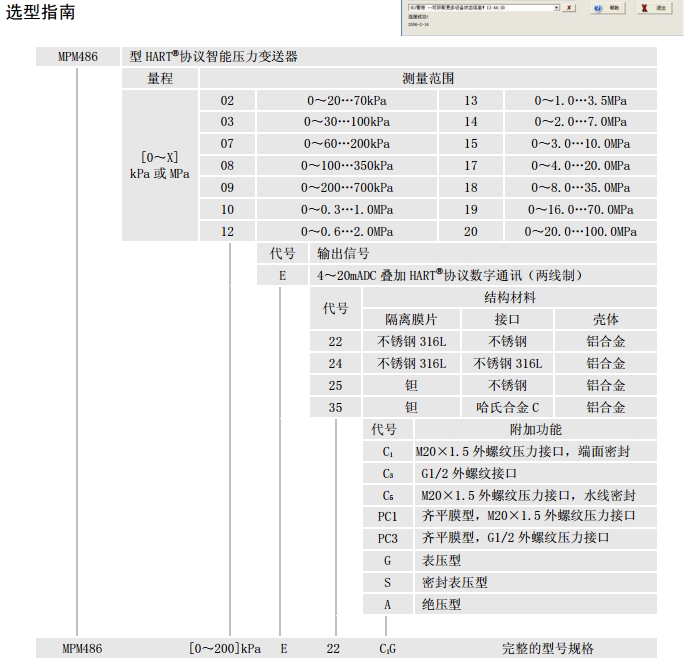Click the blue question mark help icon
This screenshot has width=686, height=663.
(597, 8)
